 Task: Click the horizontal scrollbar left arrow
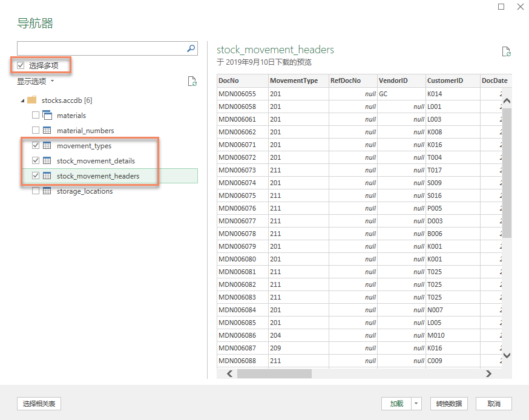coord(230,373)
